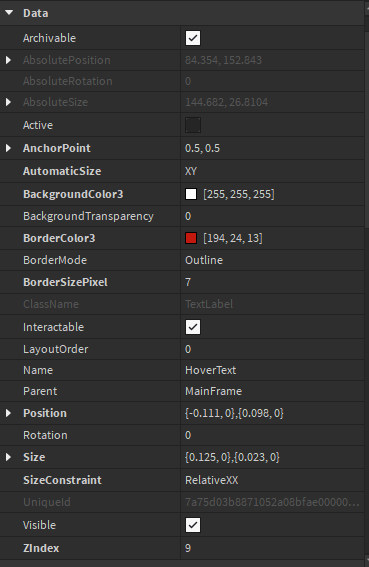Open the white BackgroundColor3 color swatch

(191, 194)
